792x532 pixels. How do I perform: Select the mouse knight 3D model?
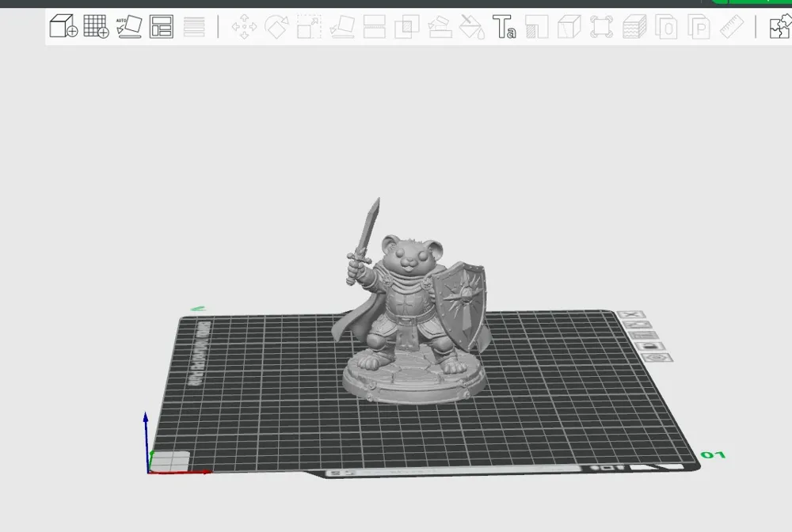point(412,308)
